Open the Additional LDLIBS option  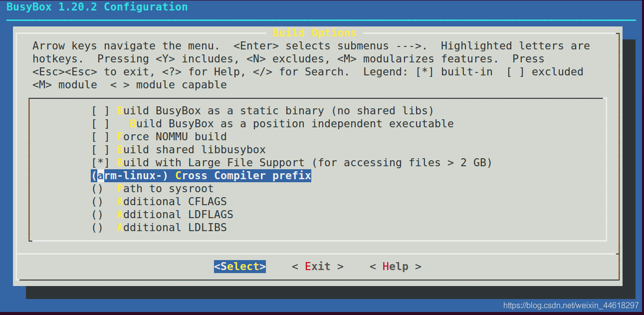pyautogui.click(x=159, y=228)
